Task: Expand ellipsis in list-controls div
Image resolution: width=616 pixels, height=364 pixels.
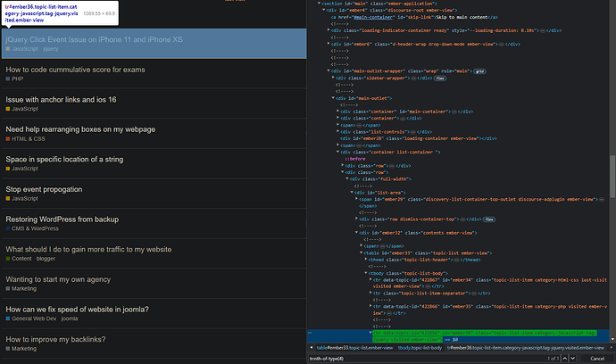Action: click(x=412, y=132)
